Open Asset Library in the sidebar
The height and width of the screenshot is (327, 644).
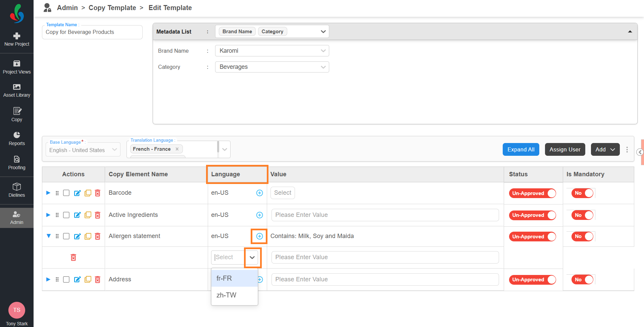coord(17,91)
